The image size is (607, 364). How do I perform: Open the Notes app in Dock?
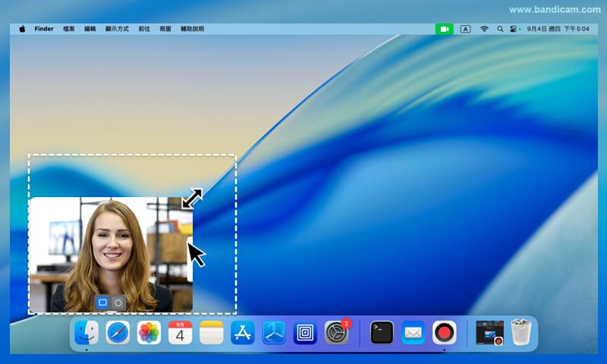[x=211, y=333]
